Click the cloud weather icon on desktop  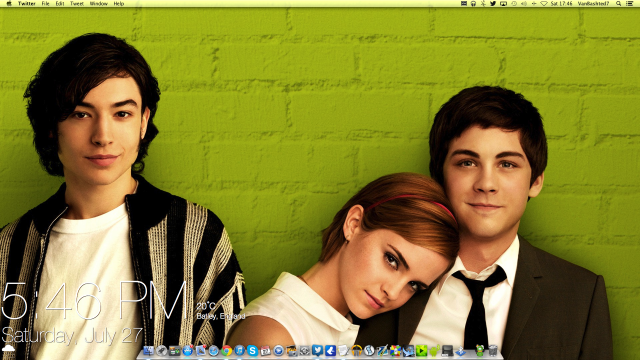(x=8, y=348)
